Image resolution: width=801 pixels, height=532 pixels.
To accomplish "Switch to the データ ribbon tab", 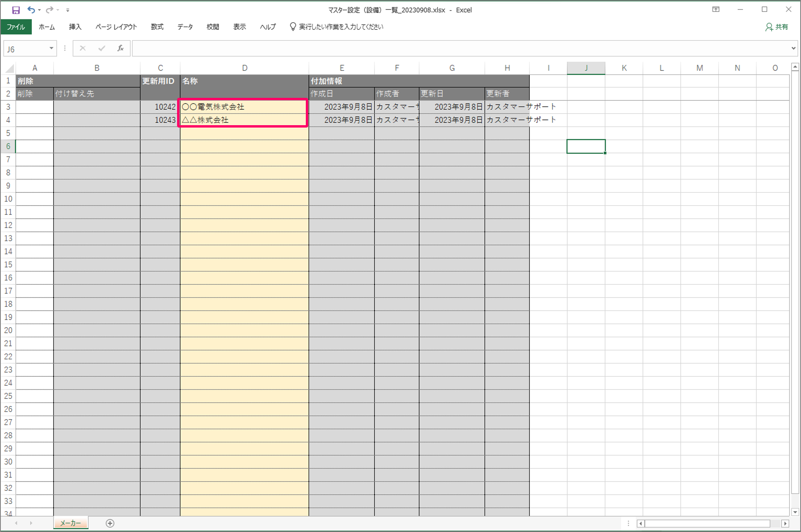I will coord(185,27).
